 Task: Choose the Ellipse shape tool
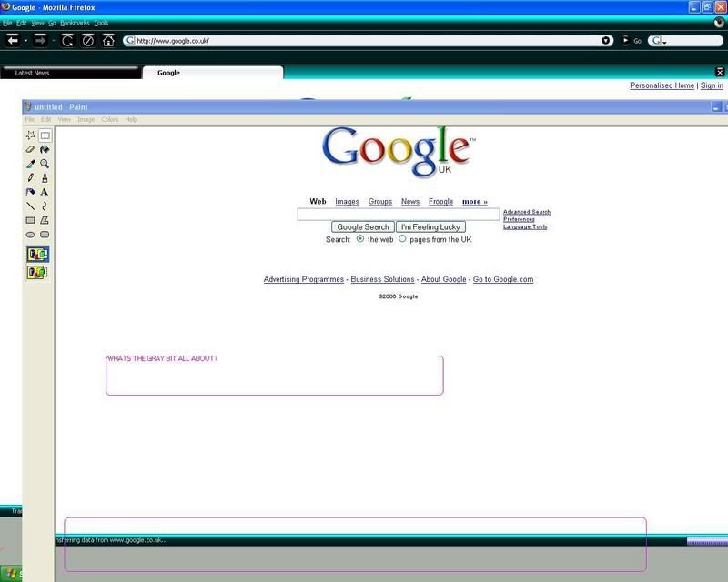click(31, 235)
